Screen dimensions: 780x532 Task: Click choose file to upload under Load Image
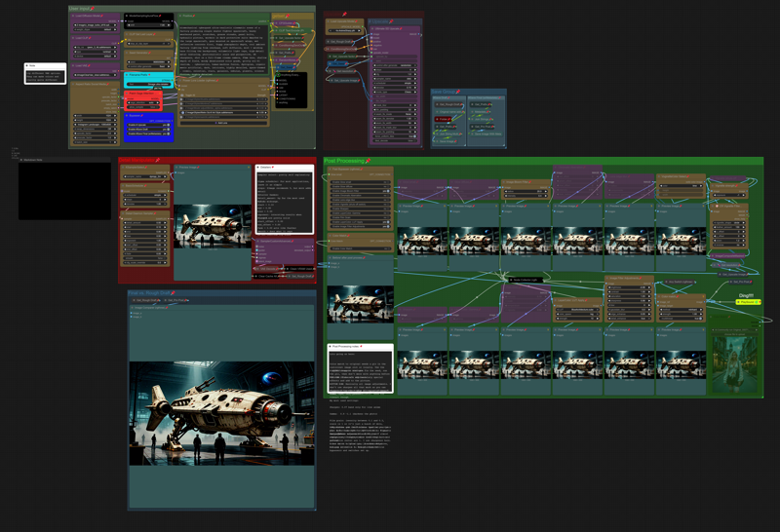tap(735, 334)
